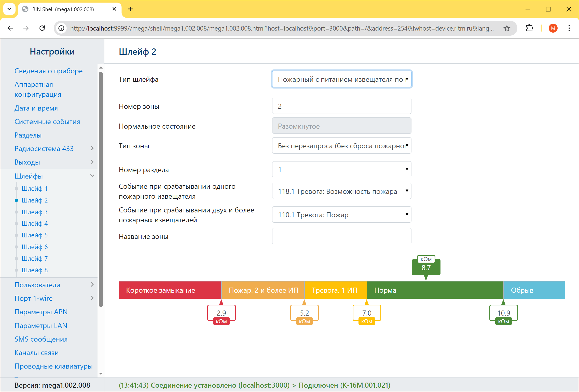Go to Дата и время settings
Viewport: 579px width, 392px height.
(36, 108)
